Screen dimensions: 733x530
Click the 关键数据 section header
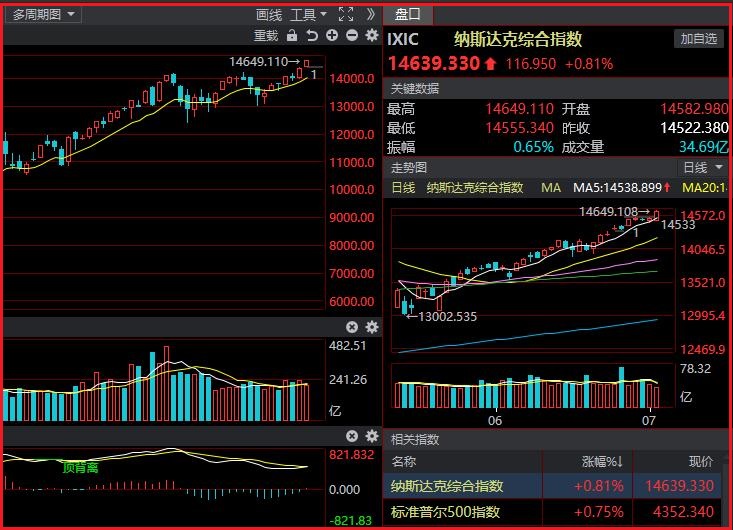(x=415, y=88)
